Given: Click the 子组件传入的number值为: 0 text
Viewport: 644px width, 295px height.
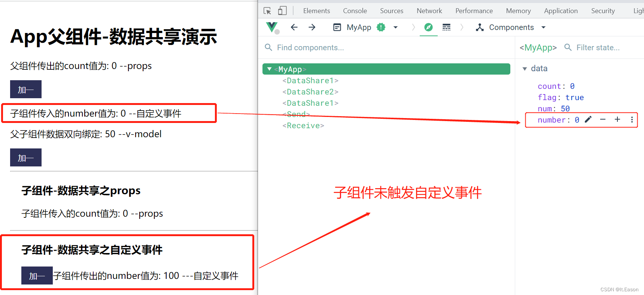Looking at the screenshot, I should point(68,114).
